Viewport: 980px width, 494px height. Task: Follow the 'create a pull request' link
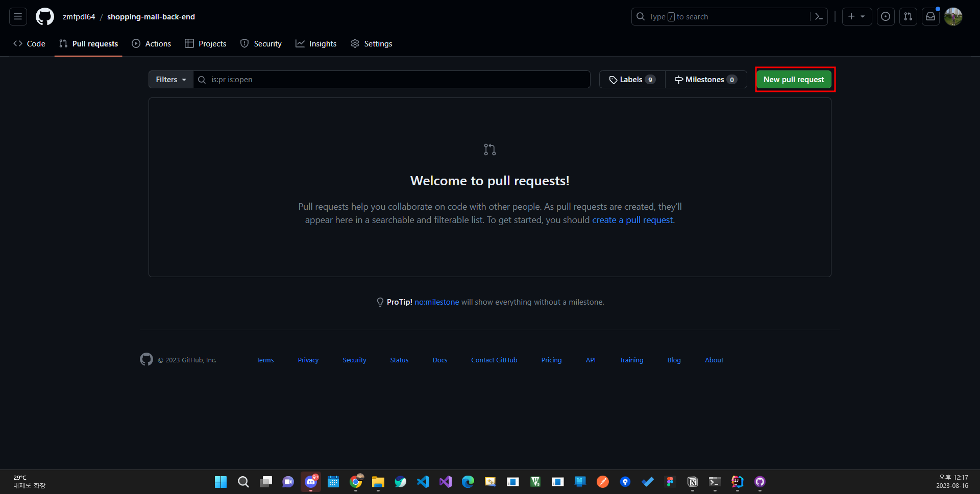tap(632, 220)
